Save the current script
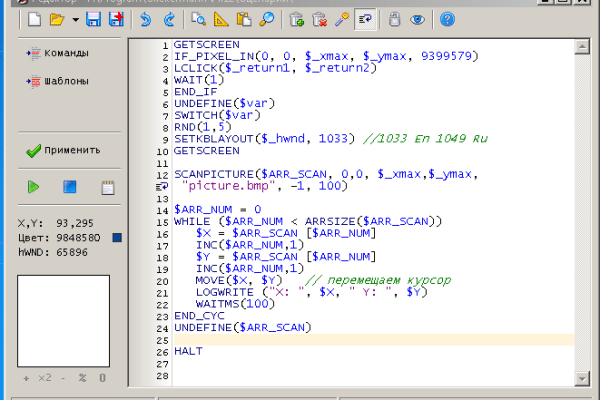Viewport: 600px width, 400px height. [x=93, y=19]
